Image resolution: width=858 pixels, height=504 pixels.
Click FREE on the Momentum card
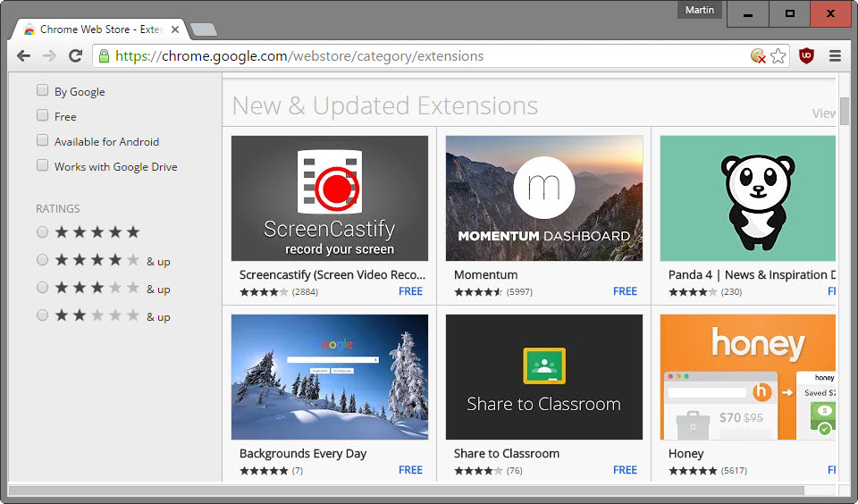[625, 291]
